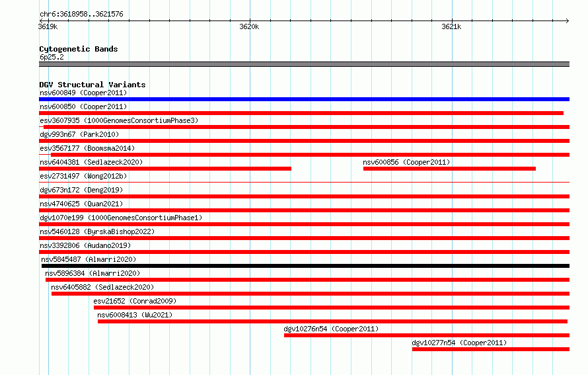
Task: Click the left arrow of the ruler
Action: 41,21
